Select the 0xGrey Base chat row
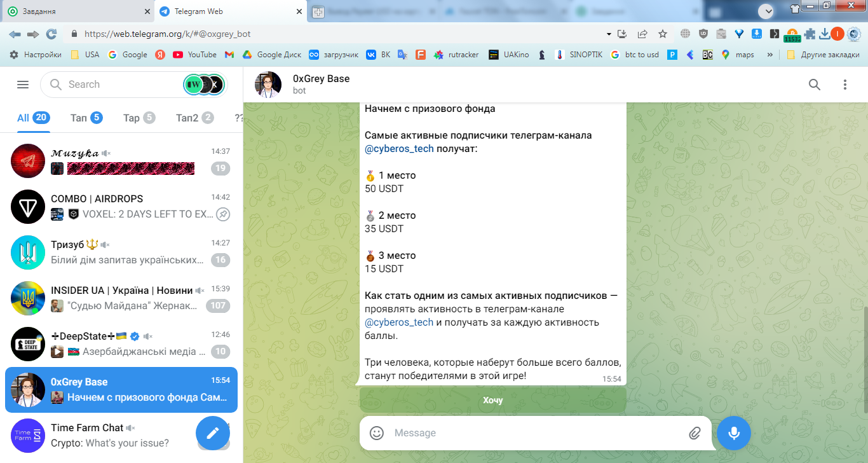The width and height of the screenshot is (868, 463). coord(121,390)
